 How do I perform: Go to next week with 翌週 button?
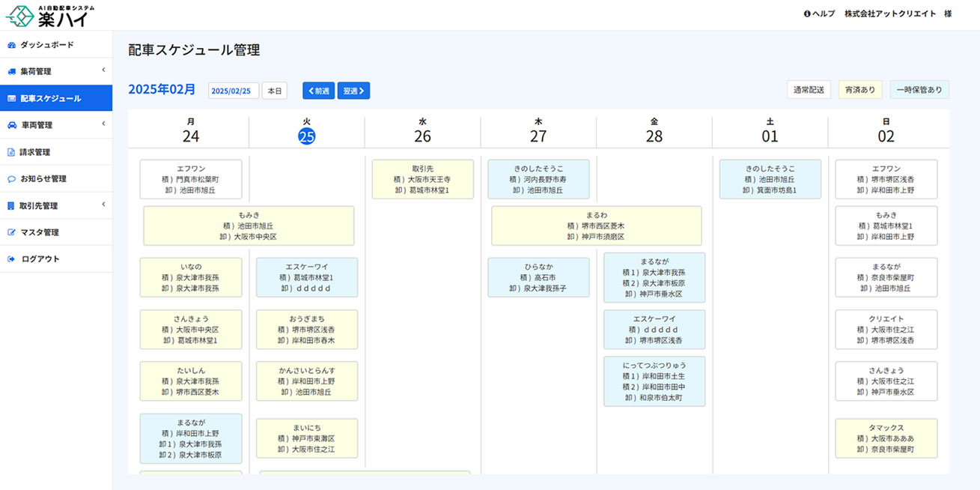353,91
